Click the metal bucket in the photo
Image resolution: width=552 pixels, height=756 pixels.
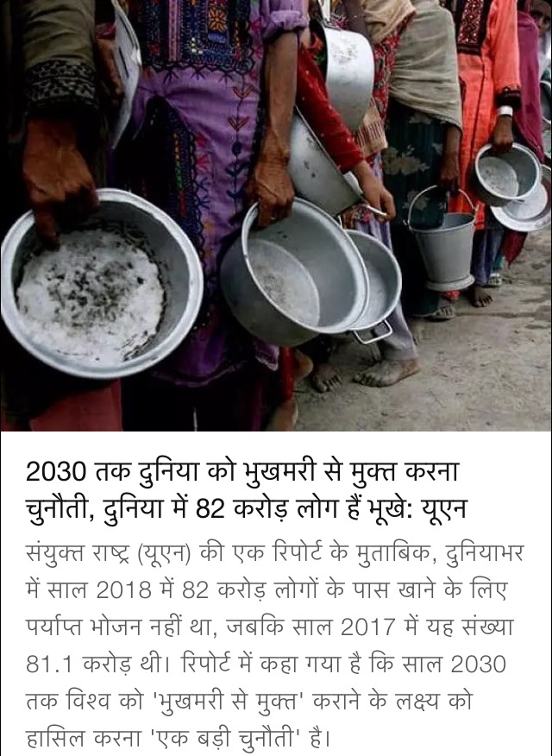pyautogui.click(x=442, y=240)
